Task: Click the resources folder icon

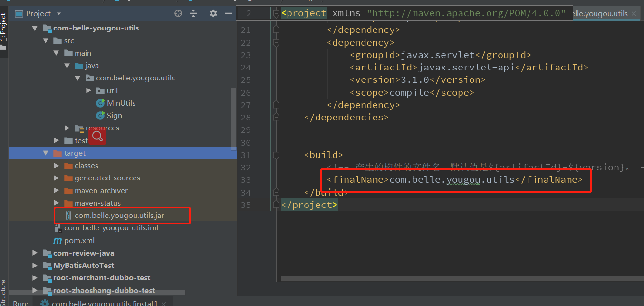Action: [x=79, y=128]
